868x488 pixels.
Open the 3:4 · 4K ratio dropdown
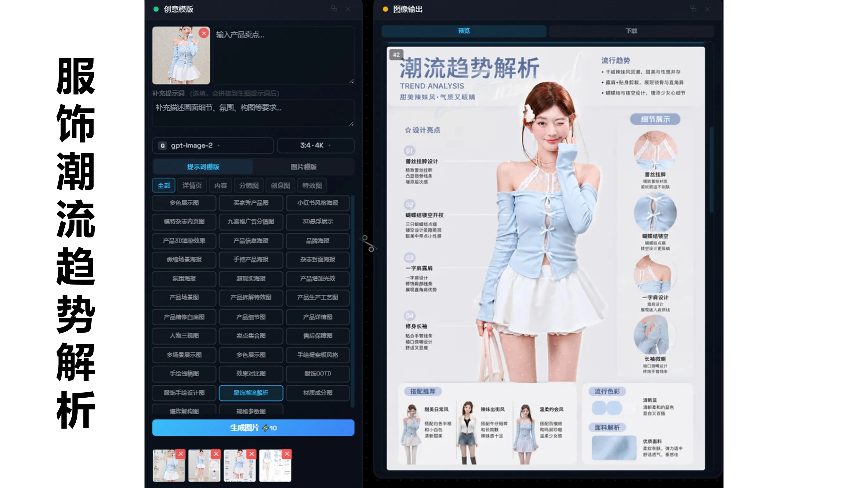(315, 145)
